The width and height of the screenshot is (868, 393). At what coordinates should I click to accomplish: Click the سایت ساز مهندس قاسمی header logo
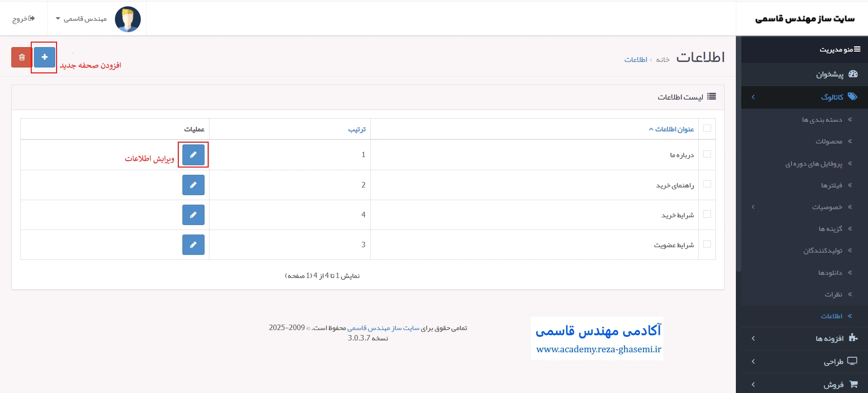(805, 19)
